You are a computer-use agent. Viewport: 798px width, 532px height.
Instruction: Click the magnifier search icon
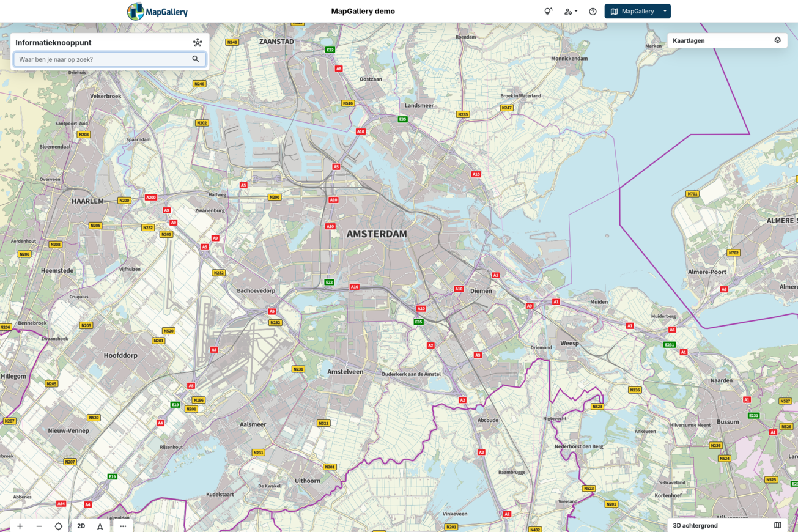196,59
